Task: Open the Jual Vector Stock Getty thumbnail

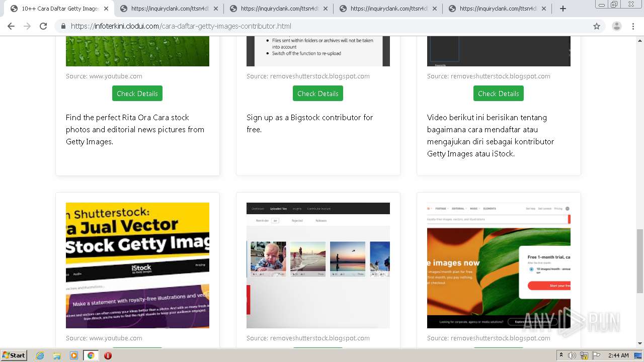Action: (x=137, y=265)
